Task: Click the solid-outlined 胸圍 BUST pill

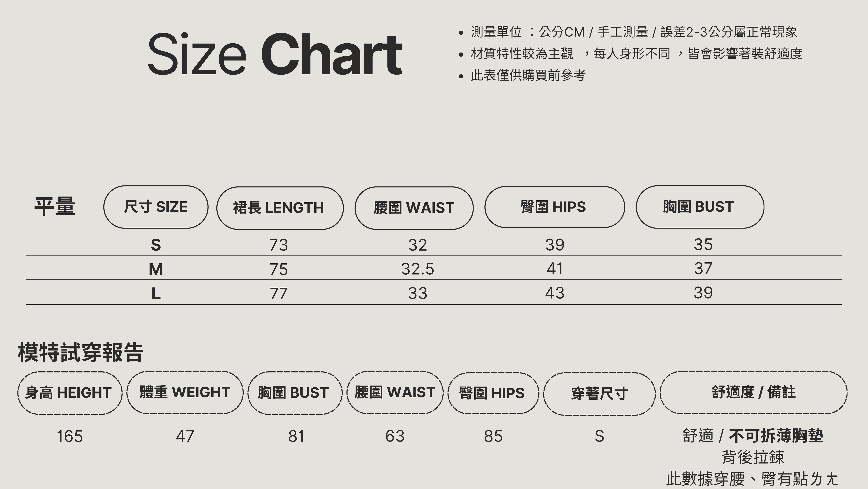Action: coord(699,207)
